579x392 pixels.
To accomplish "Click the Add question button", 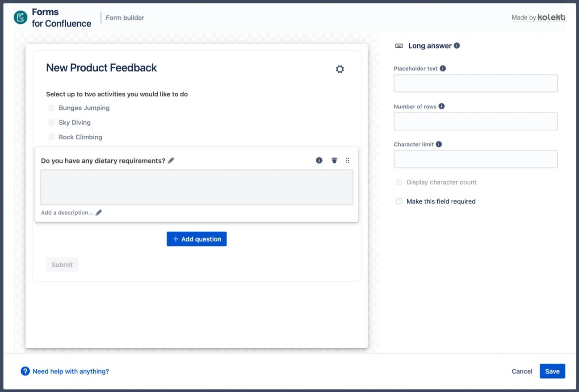I will (x=197, y=239).
